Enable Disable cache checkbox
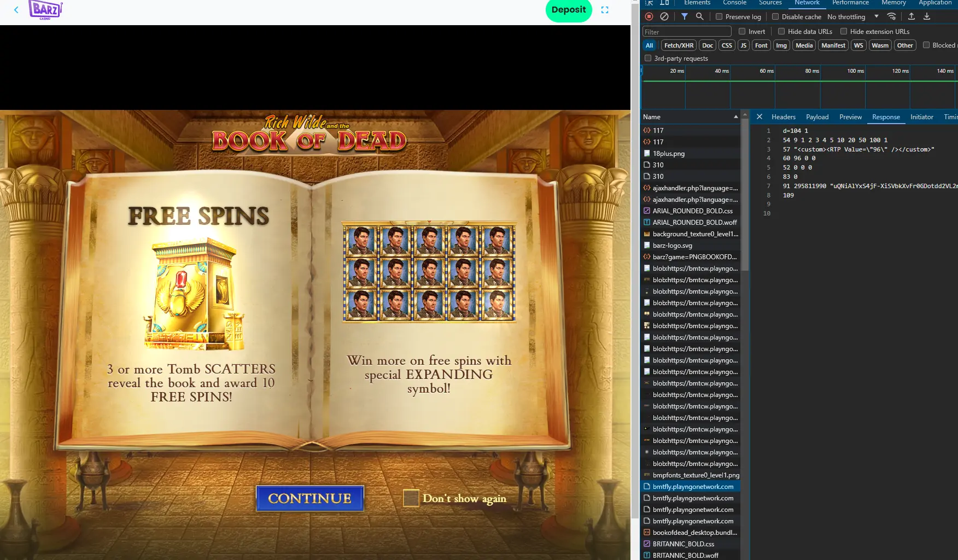958x560 pixels. coord(775,16)
